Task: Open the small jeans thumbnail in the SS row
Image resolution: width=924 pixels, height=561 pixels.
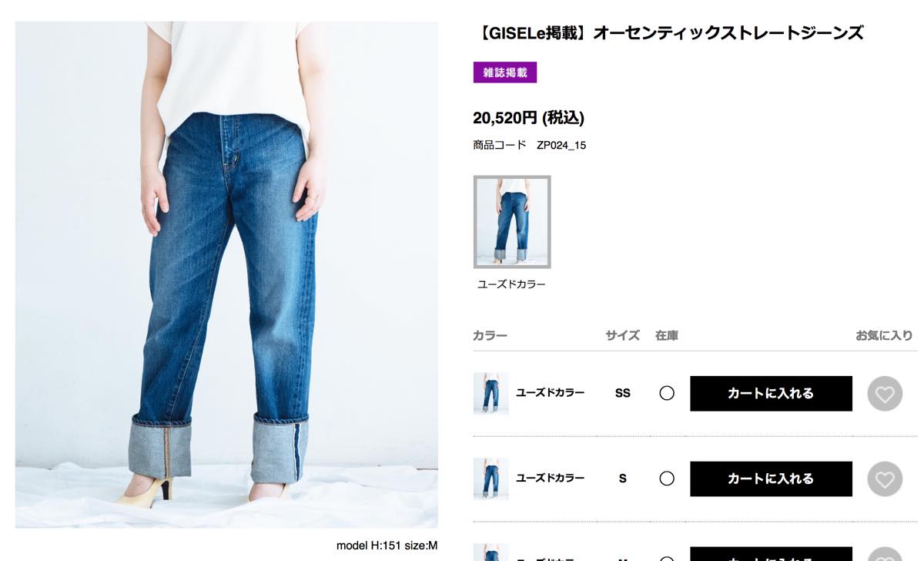Action: [490, 393]
